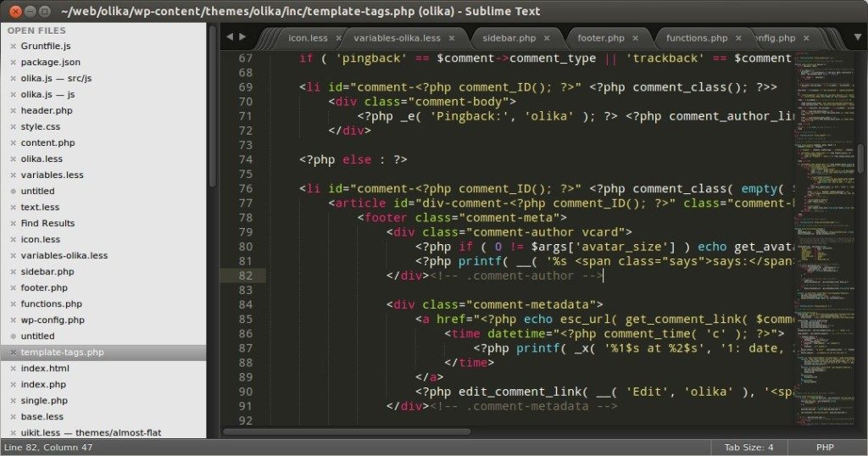Close the icon.less tab with its x
The width and height of the screenshot is (868, 456).
coord(338,38)
